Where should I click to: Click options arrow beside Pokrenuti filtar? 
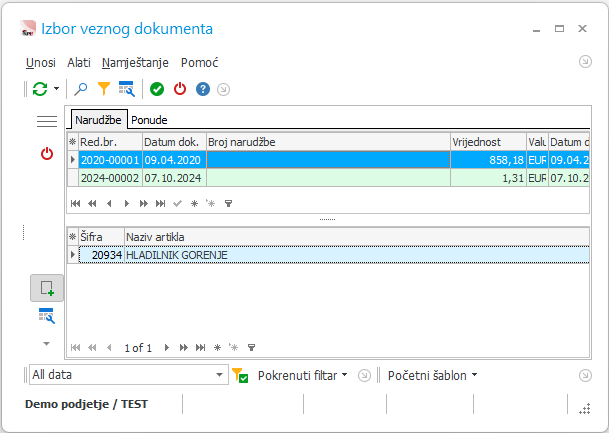364,376
